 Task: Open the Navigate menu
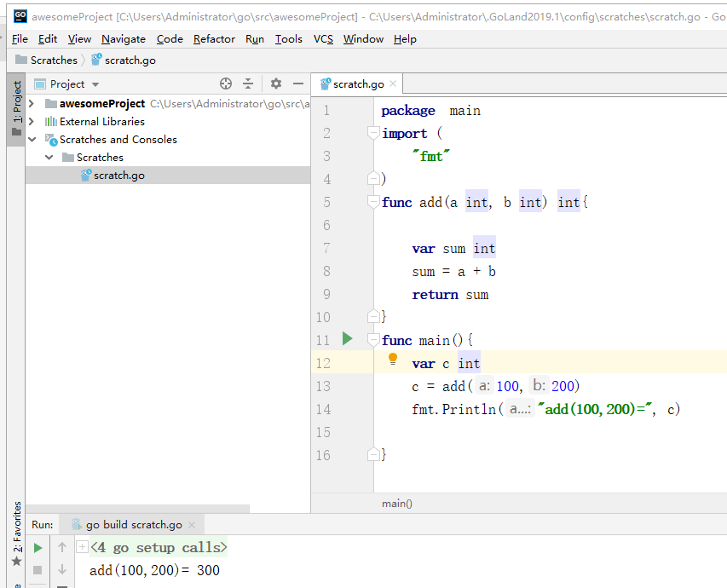[x=124, y=39]
